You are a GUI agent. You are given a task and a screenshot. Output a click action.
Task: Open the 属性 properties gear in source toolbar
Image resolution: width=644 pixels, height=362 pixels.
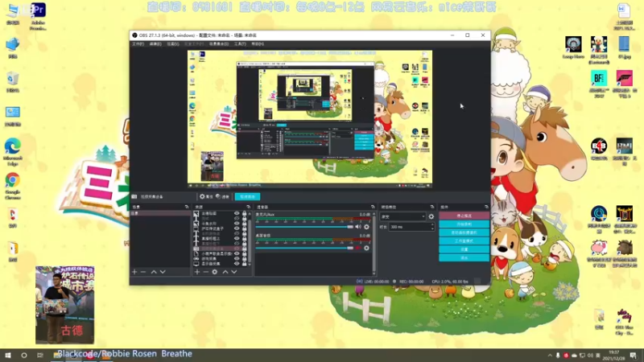[x=206, y=196]
